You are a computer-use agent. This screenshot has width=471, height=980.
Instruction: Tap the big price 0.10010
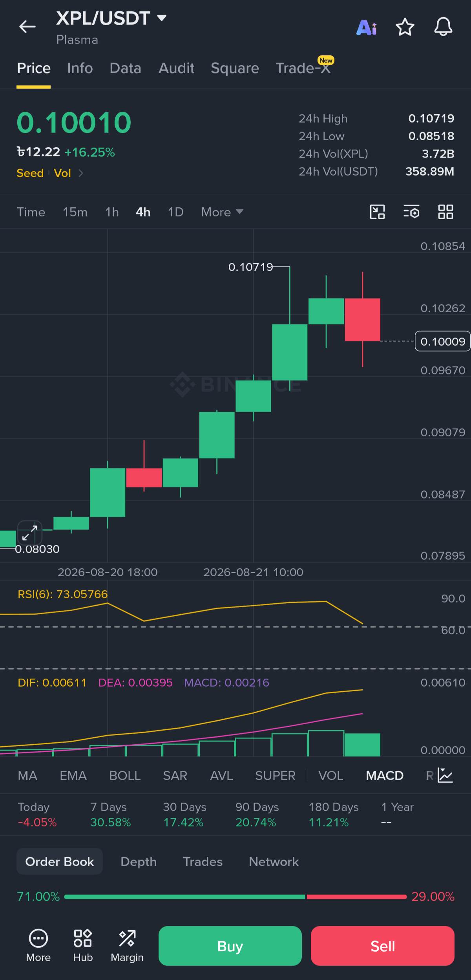click(x=74, y=123)
